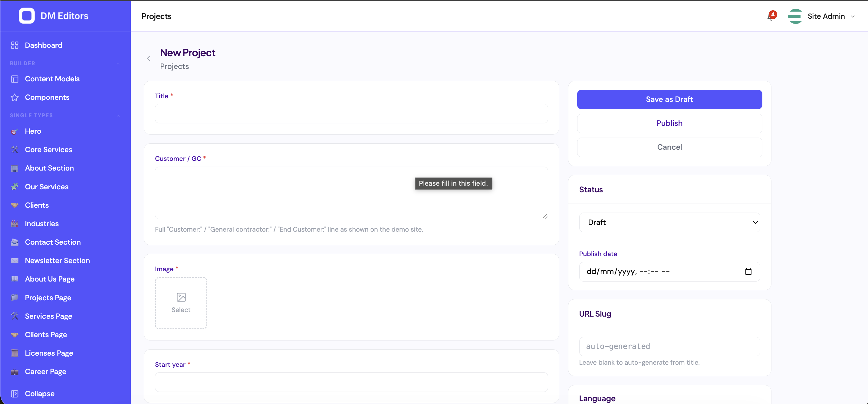Click the Dashboard grid icon
The width and height of the screenshot is (868, 404).
point(15,45)
